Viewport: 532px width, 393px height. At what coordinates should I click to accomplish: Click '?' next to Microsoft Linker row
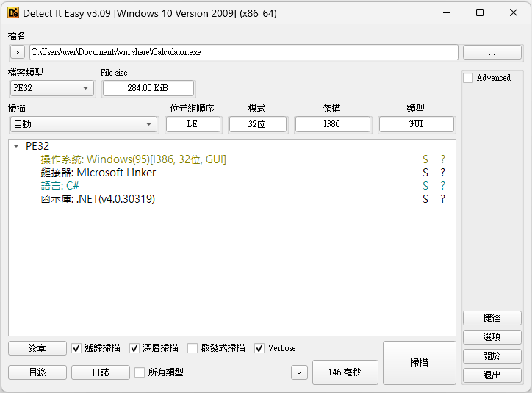pos(442,173)
